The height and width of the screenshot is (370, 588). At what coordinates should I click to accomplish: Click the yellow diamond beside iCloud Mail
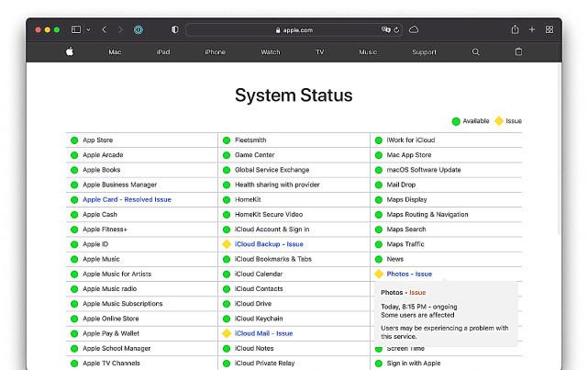[x=227, y=333]
